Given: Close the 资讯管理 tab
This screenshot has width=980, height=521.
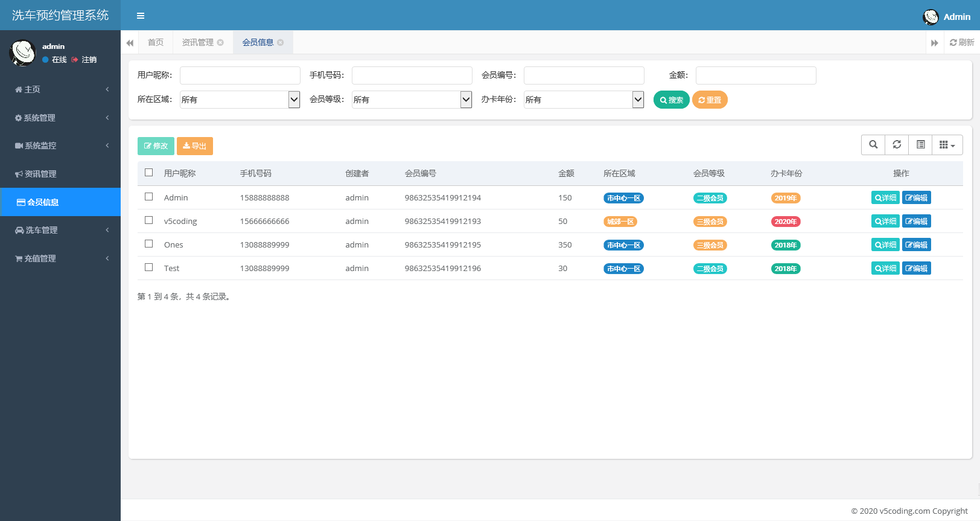Looking at the screenshot, I should click(220, 42).
